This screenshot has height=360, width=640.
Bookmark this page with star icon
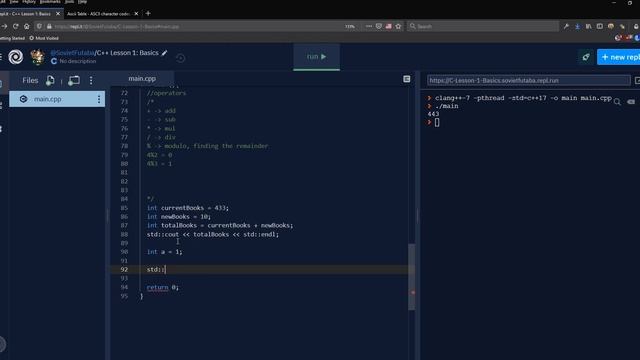pos(398,26)
